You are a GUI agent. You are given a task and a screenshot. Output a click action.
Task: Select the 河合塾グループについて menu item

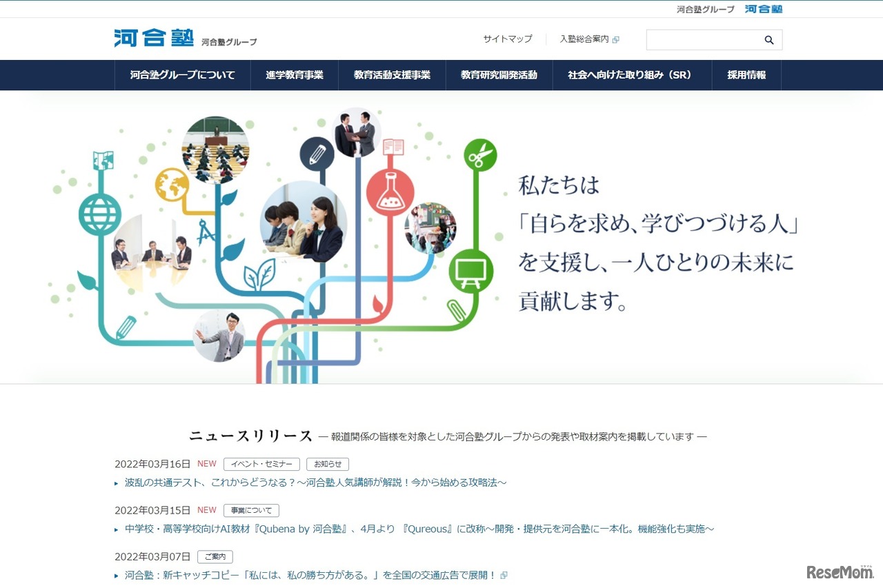pos(181,75)
